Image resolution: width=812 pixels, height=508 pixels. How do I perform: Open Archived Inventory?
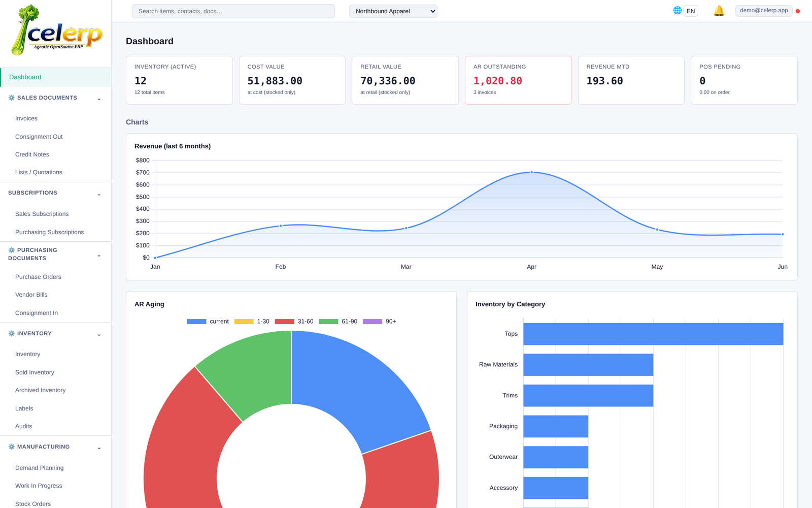(40, 390)
